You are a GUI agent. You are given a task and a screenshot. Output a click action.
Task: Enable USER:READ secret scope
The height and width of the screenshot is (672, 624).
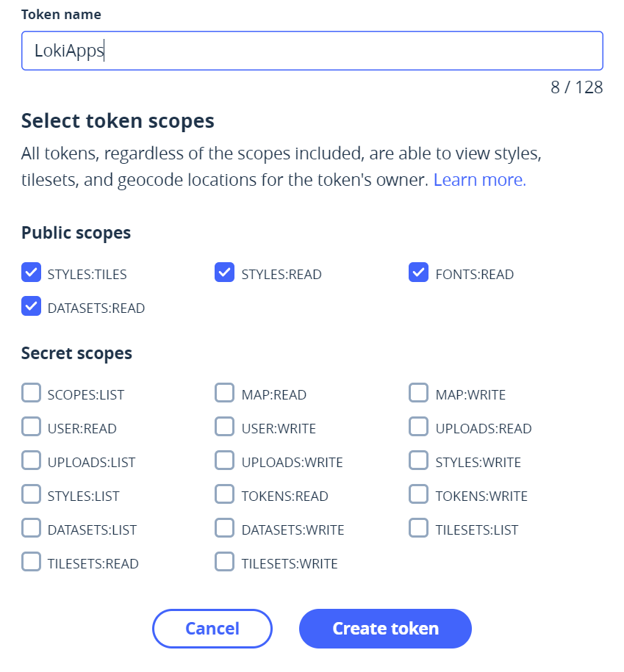point(32,427)
